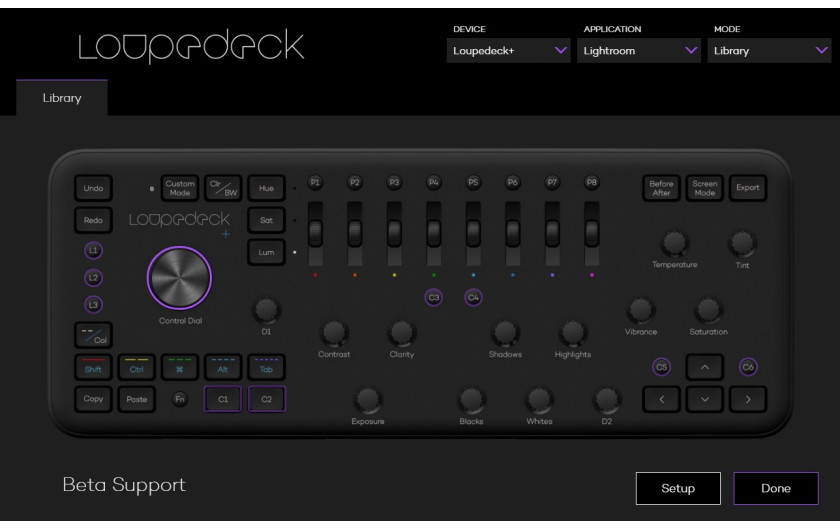Click the P8 preset button
This screenshot has height=530, width=840.
point(592,182)
